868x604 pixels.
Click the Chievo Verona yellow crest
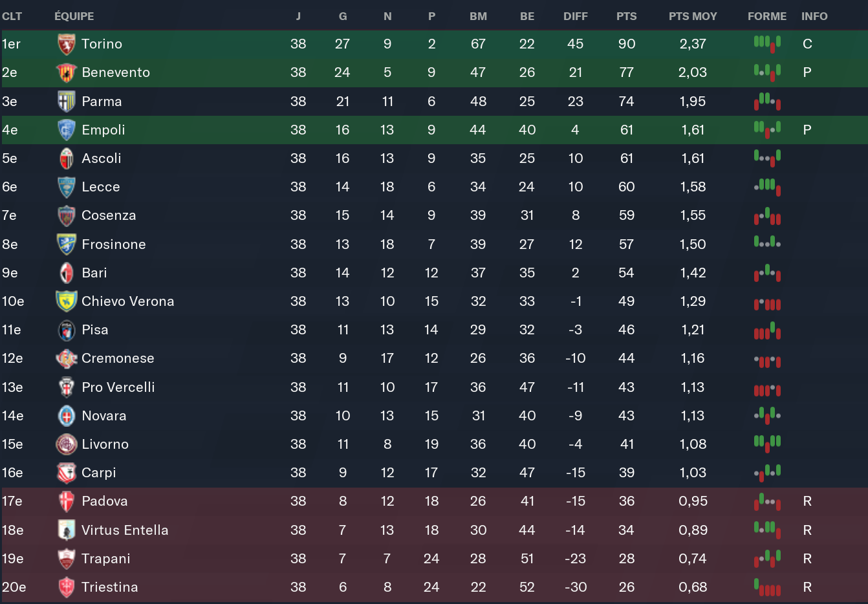pyautogui.click(x=66, y=301)
